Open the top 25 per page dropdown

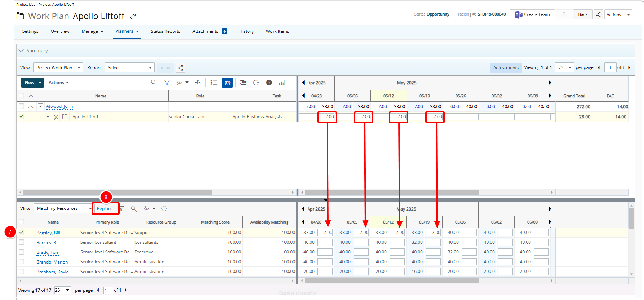564,67
